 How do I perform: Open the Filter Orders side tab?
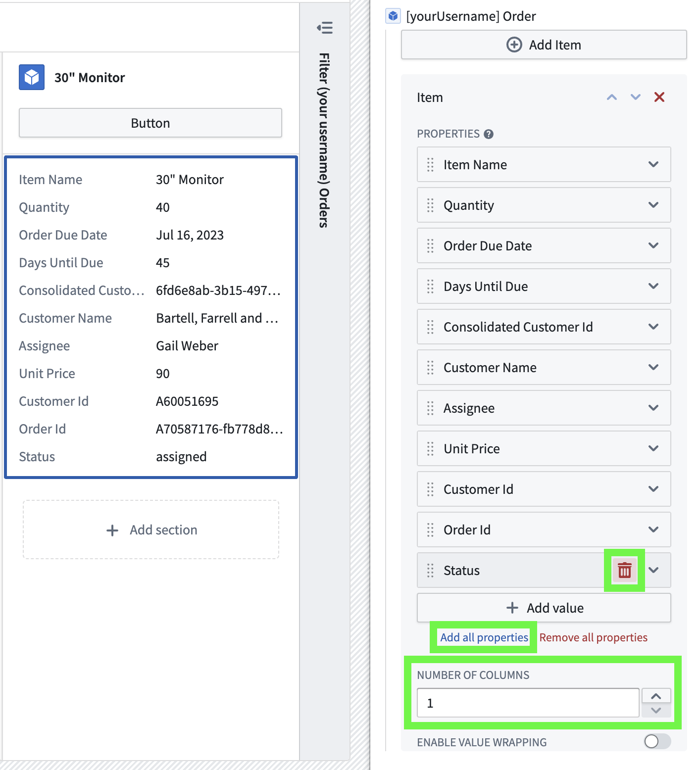click(x=324, y=139)
